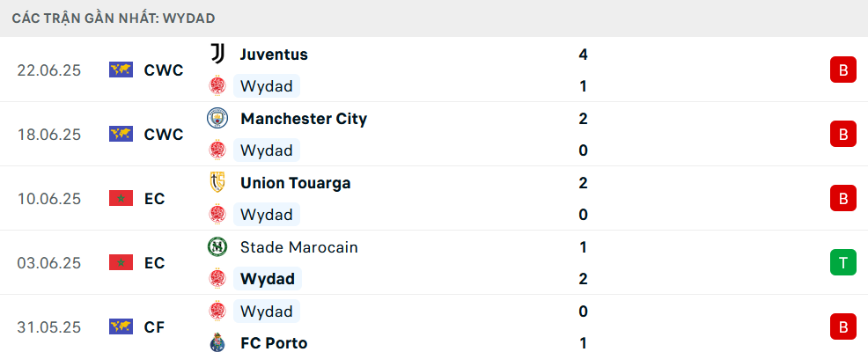Image resolution: width=868 pixels, height=352 pixels.
Task: Click the world map flag beside CF
Action: click(121, 327)
